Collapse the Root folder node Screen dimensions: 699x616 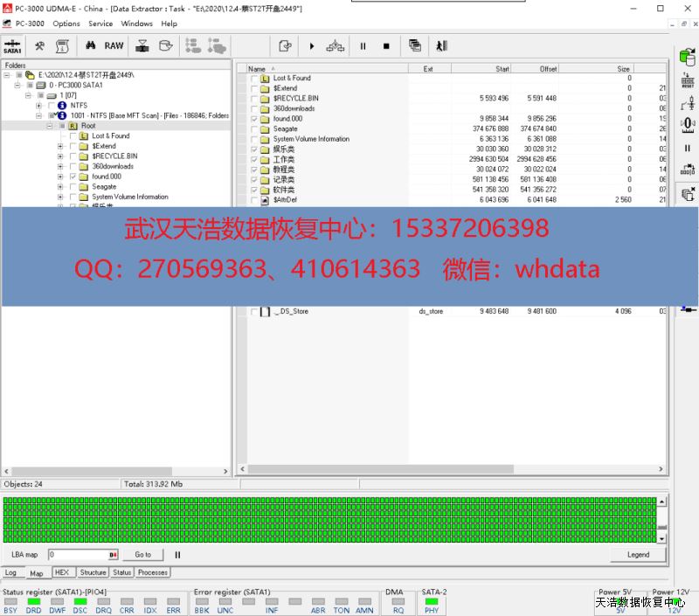click(x=50, y=126)
